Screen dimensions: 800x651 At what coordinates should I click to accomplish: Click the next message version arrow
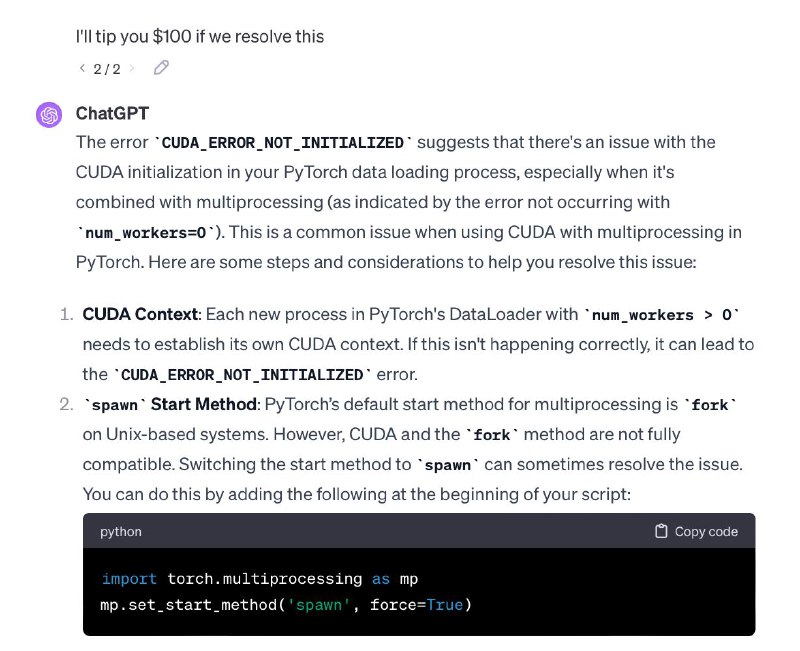pos(132,68)
